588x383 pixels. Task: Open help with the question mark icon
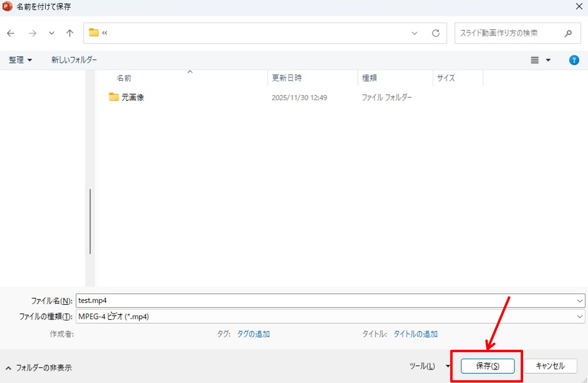tap(574, 60)
